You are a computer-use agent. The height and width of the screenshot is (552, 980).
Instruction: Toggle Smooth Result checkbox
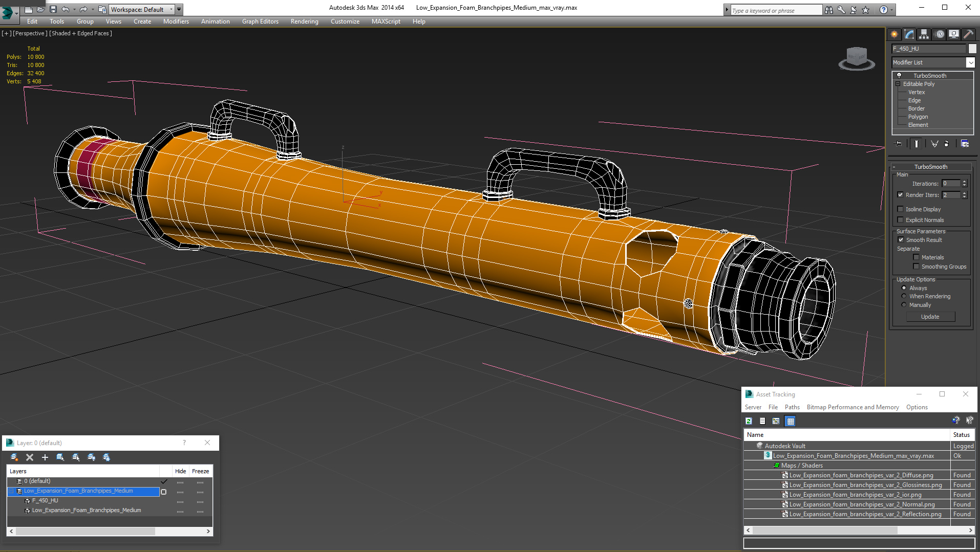click(x=901, y=240)
